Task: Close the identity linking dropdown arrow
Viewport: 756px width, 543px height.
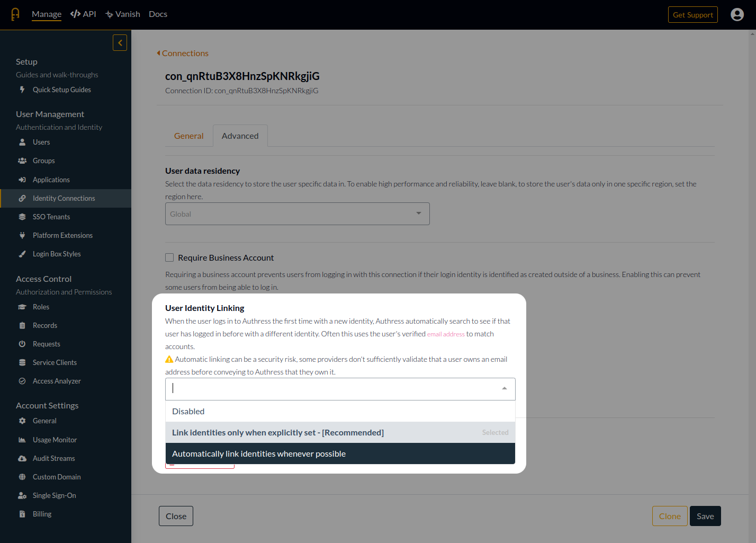Action: click(504, 388)
